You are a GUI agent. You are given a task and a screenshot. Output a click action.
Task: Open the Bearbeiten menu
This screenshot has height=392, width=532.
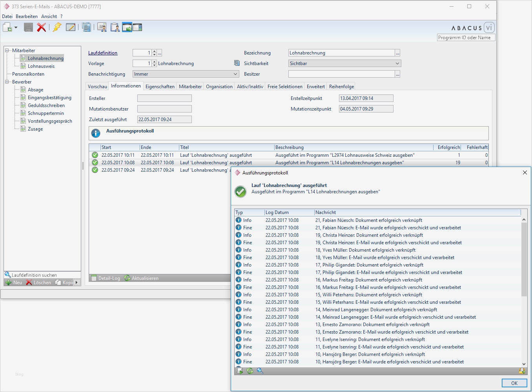tap(27, 16)
